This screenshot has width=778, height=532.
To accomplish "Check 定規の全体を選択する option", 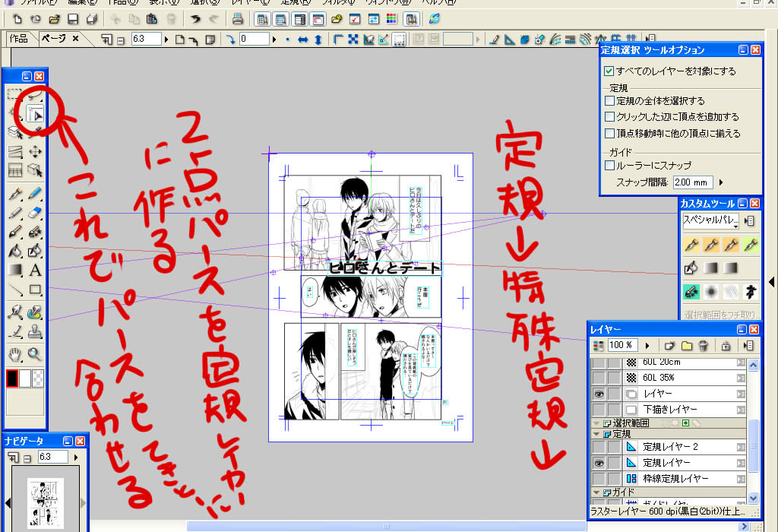I will pyautogui.click(x=610, y=101).
